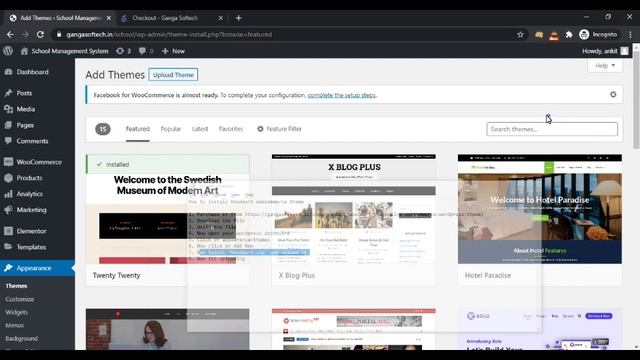This screenshot has height=360, width=640.
Task: Close the Add Themes browser tab
Action: coord(109,18)
